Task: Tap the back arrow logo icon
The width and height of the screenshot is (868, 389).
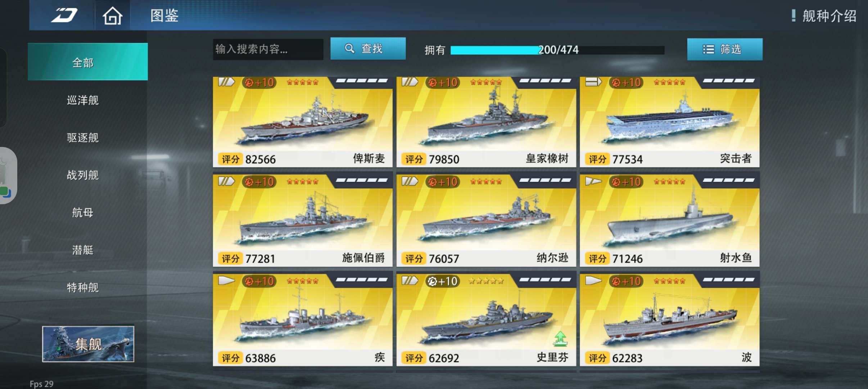Action: 64,15
